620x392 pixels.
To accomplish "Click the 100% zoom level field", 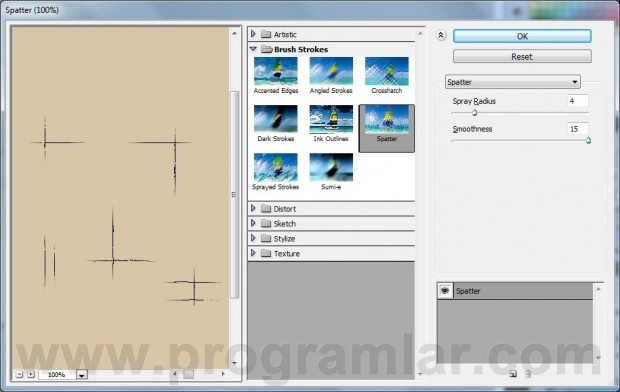I will [57, 374].
